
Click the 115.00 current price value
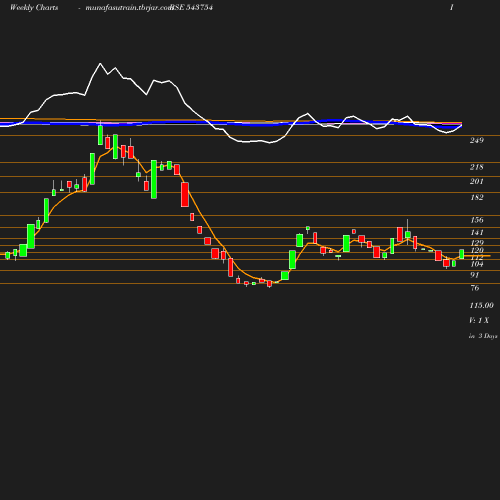pos(482,305)
